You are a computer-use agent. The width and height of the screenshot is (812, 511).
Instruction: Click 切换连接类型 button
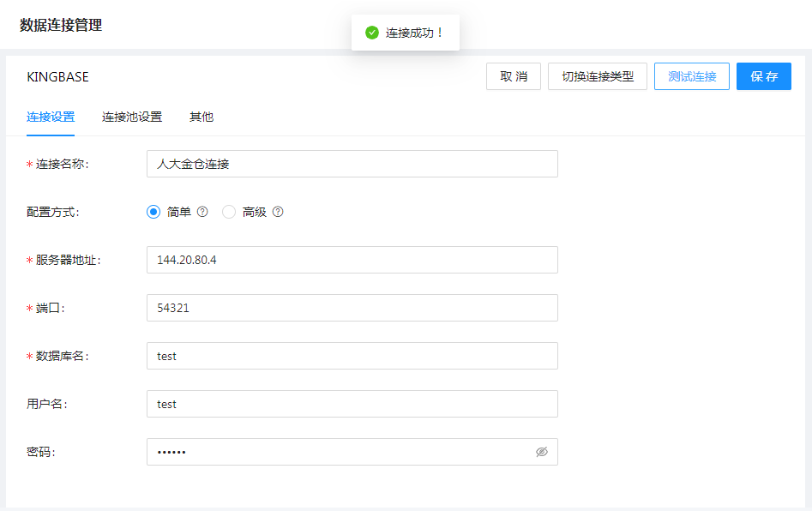(598, 76)
